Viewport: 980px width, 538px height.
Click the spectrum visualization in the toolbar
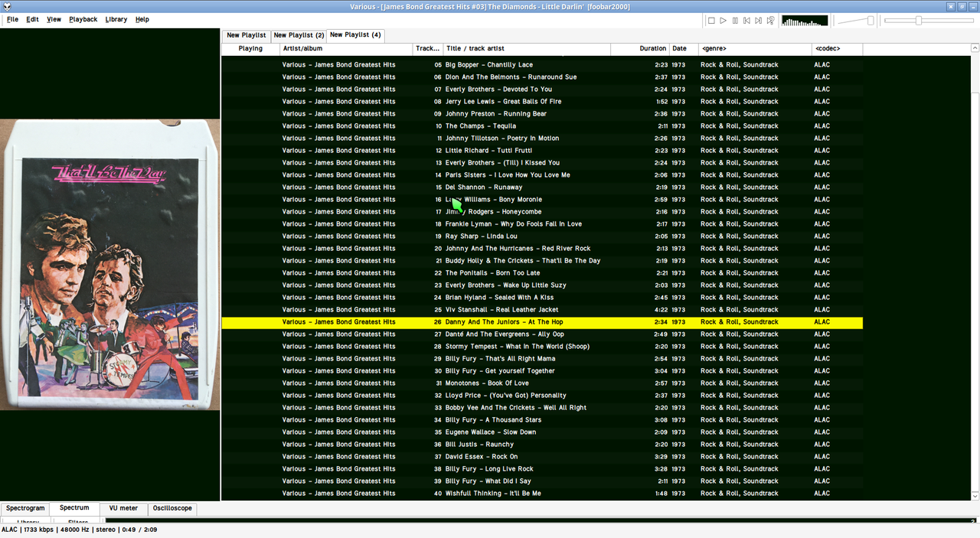[x=805, y=21]
